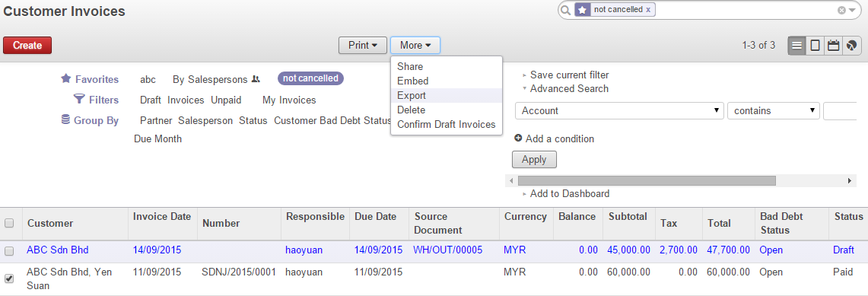
Task: Toggle the search options dropdown arrow
Action: 852,10
